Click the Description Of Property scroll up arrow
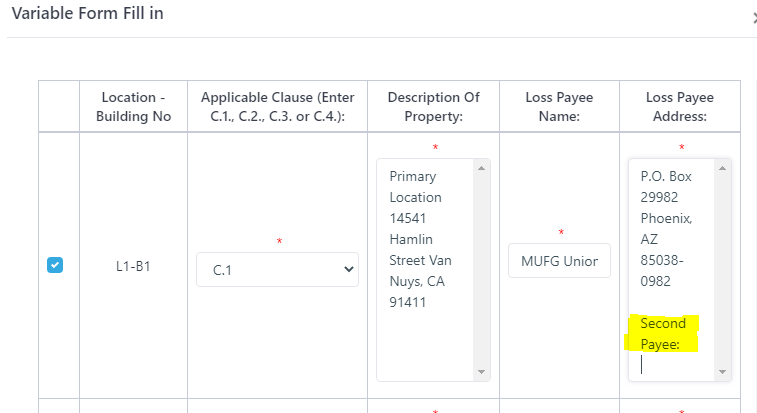The width and height of the screenshot is (757, 413). tap(483, 167)
